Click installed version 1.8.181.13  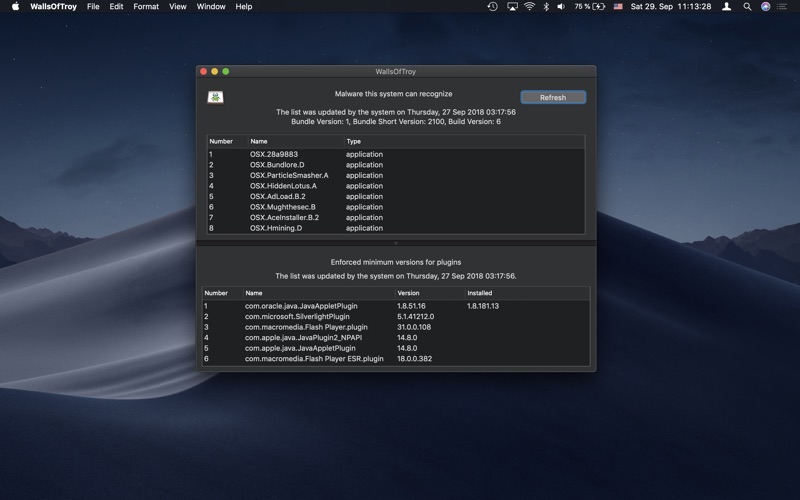pos(483,306)
